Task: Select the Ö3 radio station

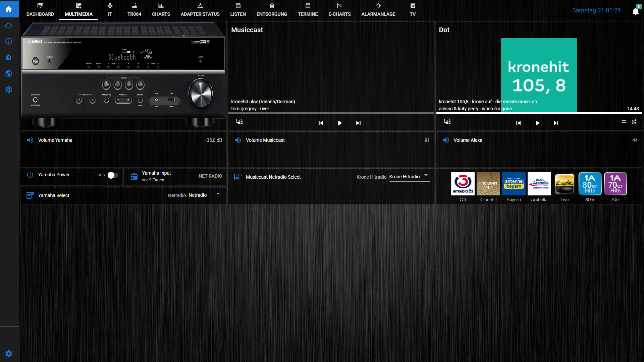Action: coord(463,184)
